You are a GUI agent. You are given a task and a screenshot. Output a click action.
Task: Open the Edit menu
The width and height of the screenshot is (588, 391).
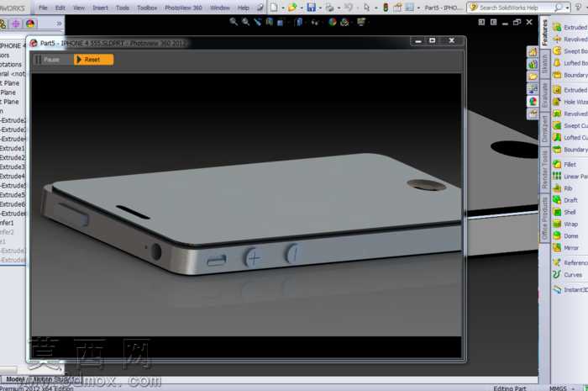point(60,8)
